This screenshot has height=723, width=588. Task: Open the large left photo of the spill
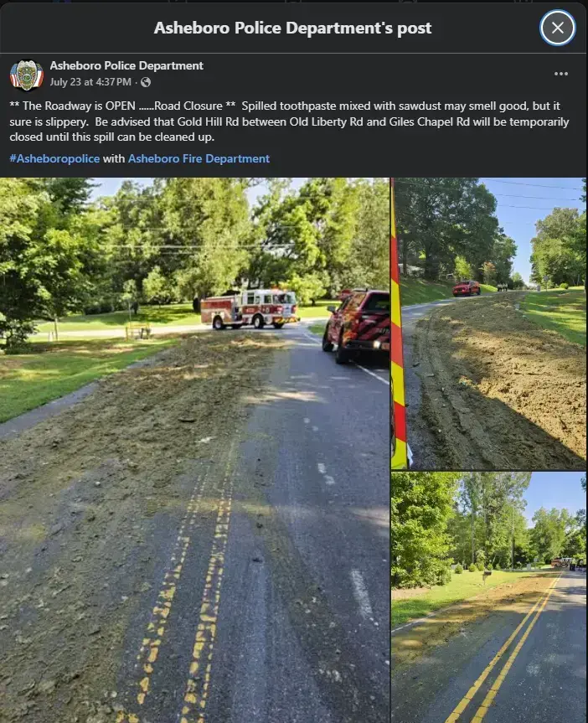pyautogui.click(x=194, y=450)
